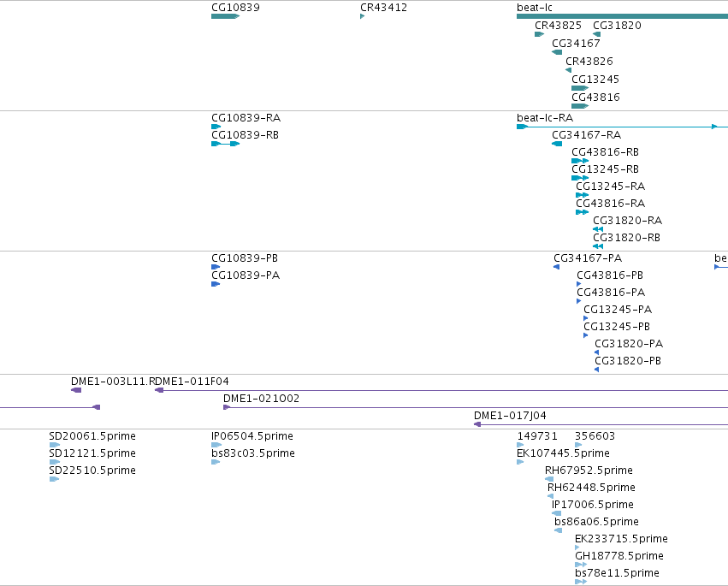Click the CG13245 gene label
Viewport: 728px width, 586px height.
point(595,80)
